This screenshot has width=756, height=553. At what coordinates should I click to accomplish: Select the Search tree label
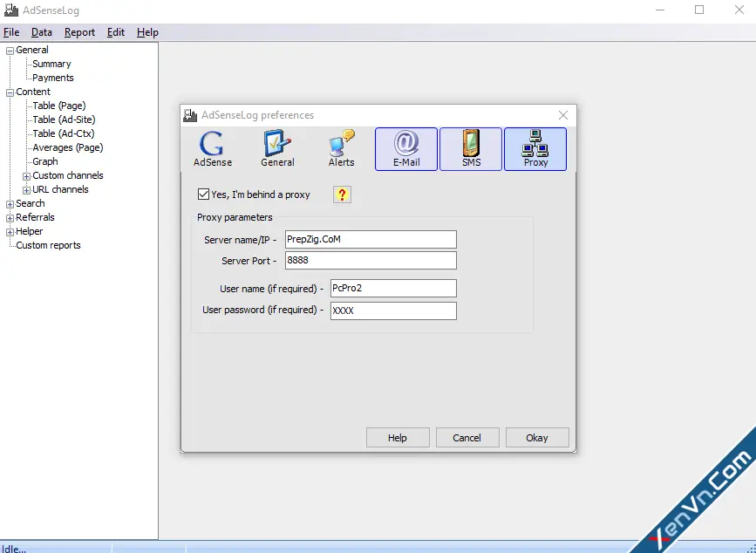coord(31,203)
